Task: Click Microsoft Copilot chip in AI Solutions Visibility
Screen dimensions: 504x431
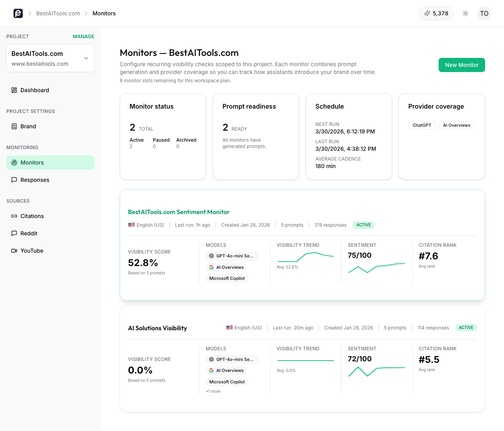Action: click(227, 382)
